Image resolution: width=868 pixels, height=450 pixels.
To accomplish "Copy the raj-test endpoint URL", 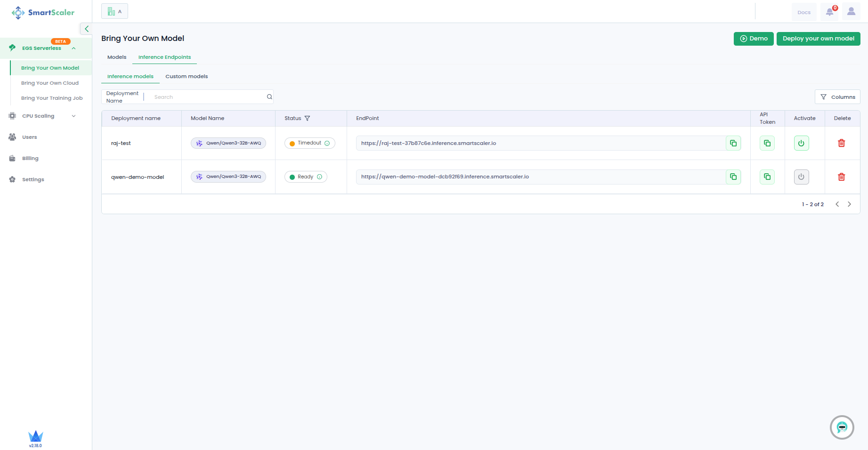I will pyautogui.click(x=733, y=143).
